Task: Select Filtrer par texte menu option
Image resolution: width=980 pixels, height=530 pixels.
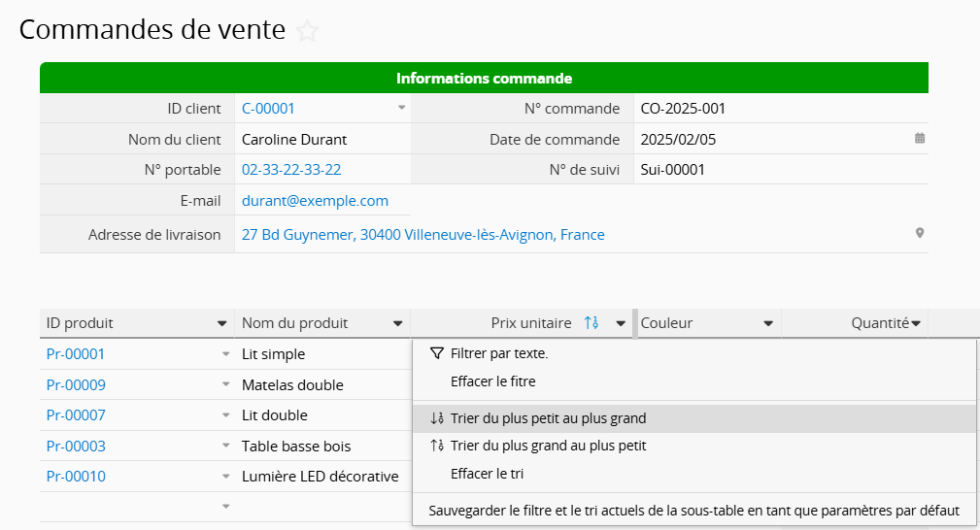Action: (x=498, y=353)
